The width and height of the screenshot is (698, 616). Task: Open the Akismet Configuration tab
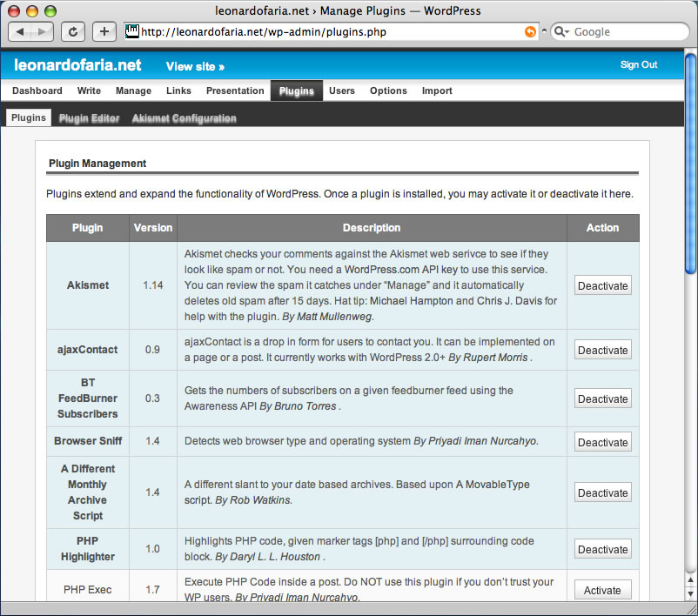tap(184, 118)
